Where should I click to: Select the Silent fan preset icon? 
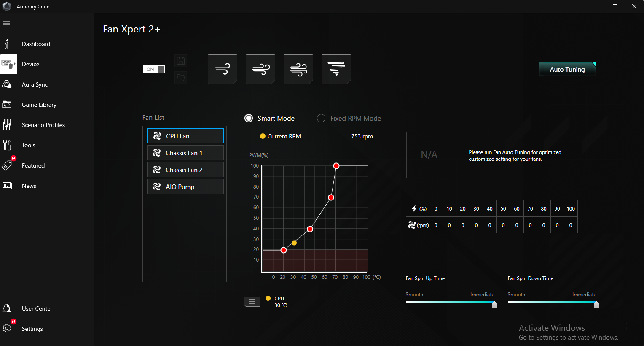tap(223, 69)
